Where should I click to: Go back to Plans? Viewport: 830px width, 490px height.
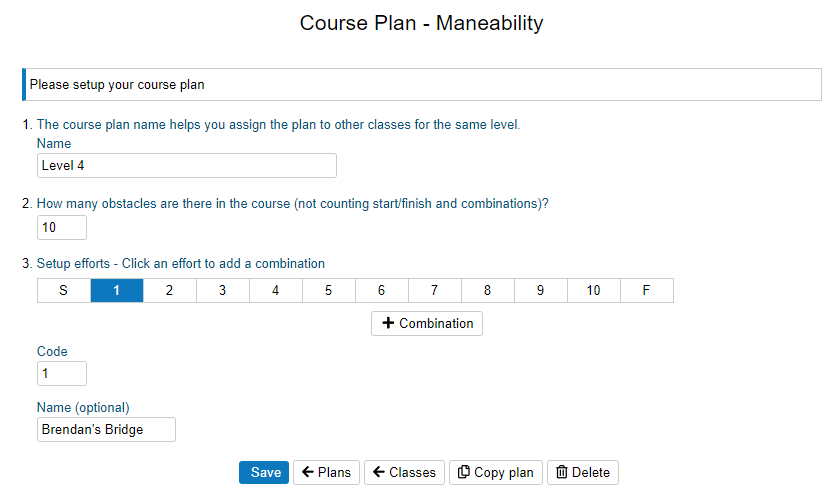point(326,472)
